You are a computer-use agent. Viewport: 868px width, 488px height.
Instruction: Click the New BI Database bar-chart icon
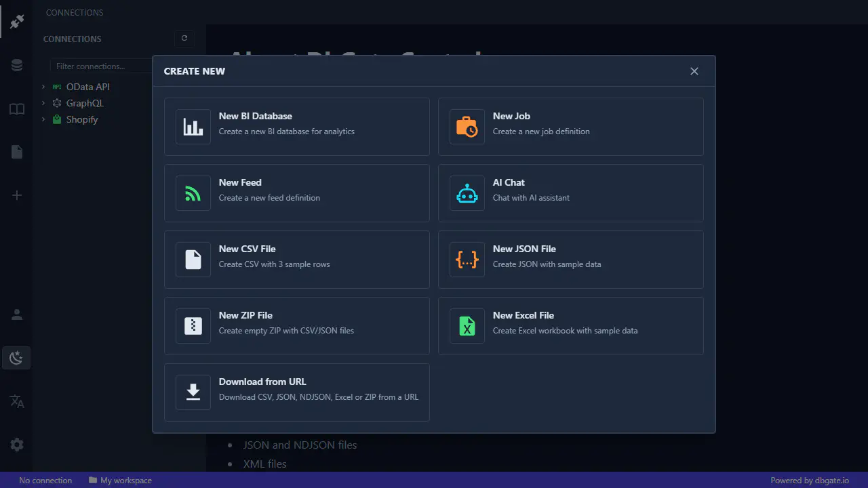click(193, 127)
